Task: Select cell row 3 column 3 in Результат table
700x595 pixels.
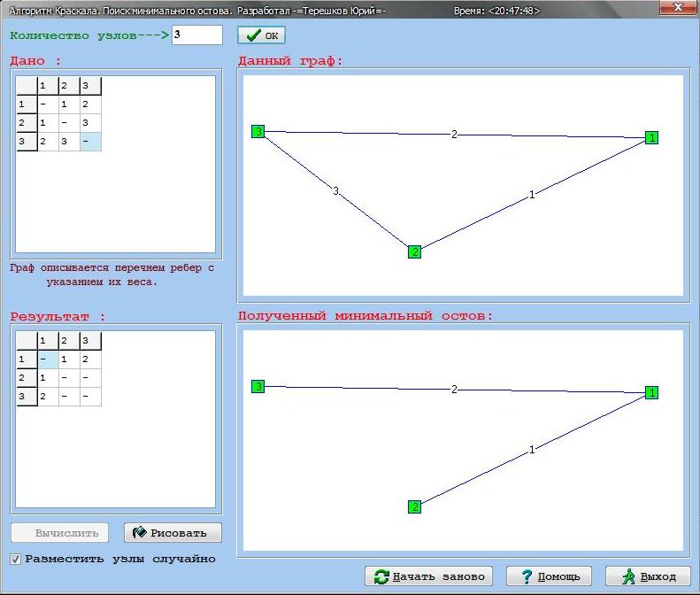Action: [90, 397]
